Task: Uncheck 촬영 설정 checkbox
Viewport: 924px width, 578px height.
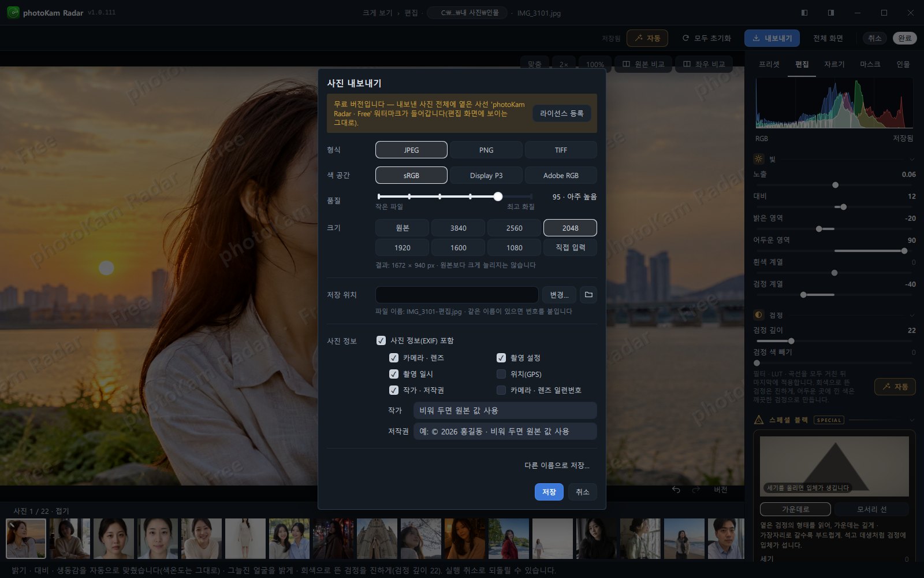Action: (x=501, y=358)
